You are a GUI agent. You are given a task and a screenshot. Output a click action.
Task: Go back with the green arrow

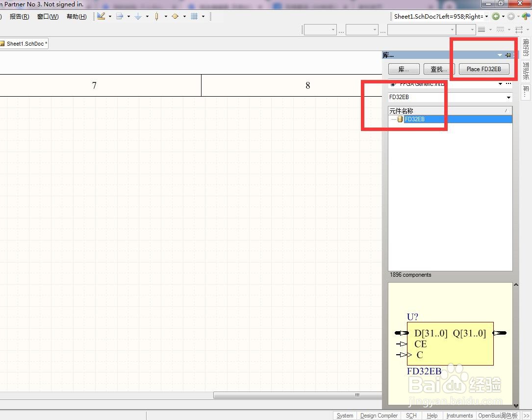(x=496, y=16)
